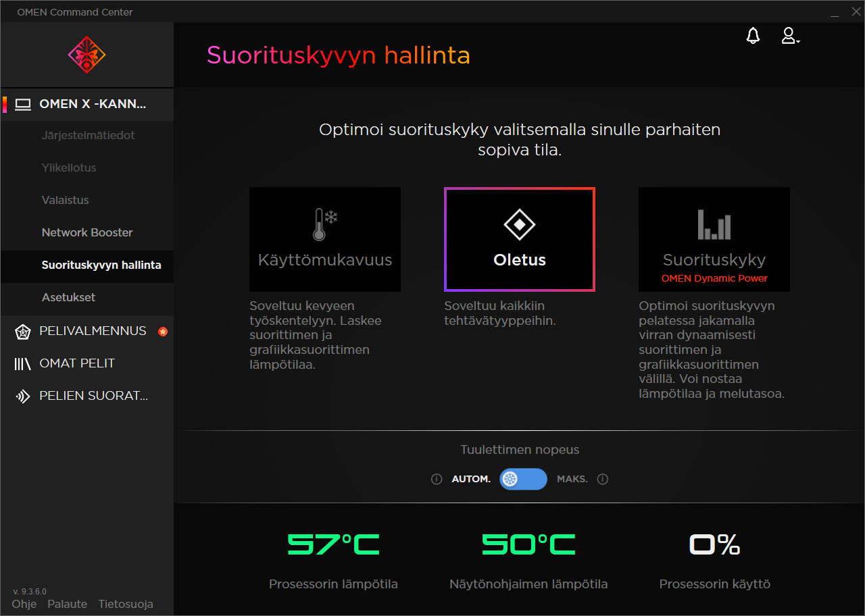Click the thermometer snowflake icon
The height and width of the screenshot is (616, 865).
(324, 224)
